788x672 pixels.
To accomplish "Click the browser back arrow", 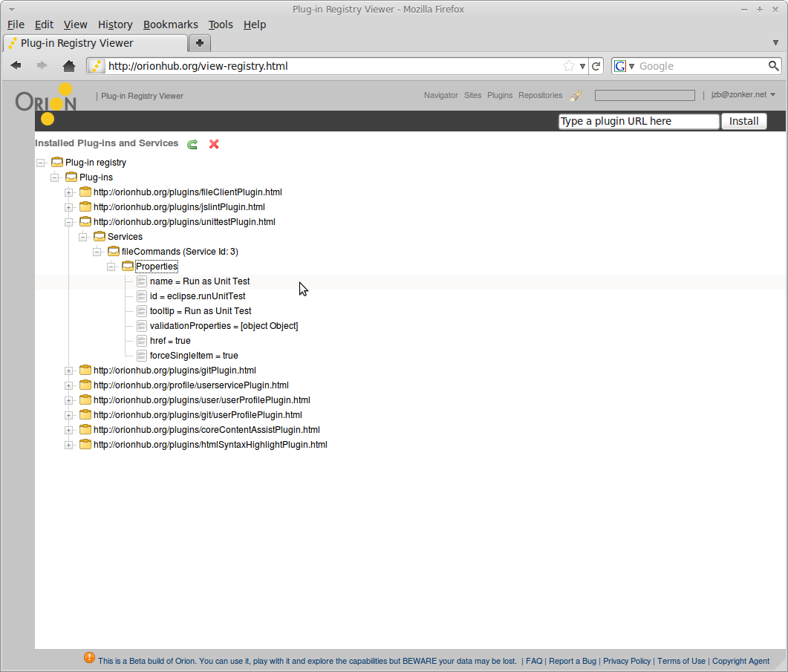I will click(x=16, y=66).
